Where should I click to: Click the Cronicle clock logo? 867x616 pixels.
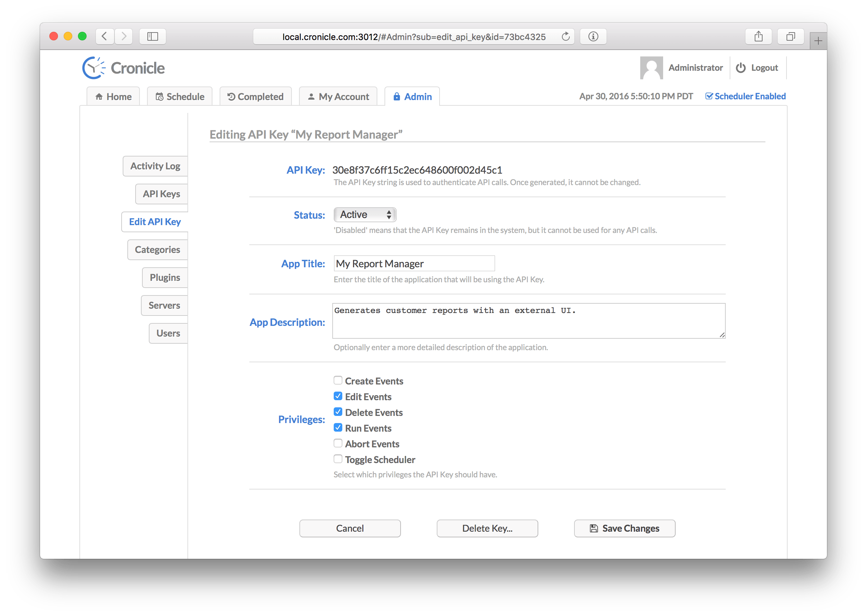(x=94, y=67)
